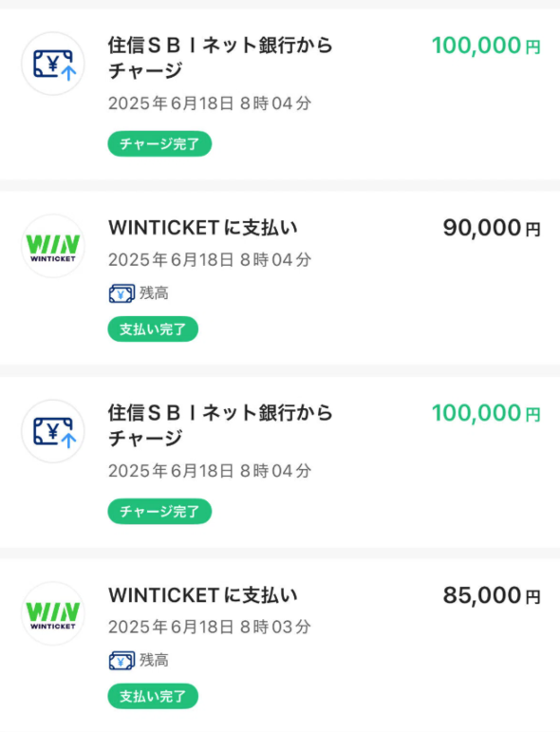Select the 90,000円 amount
Screen dimensions: 560x732
click(492, 228)
